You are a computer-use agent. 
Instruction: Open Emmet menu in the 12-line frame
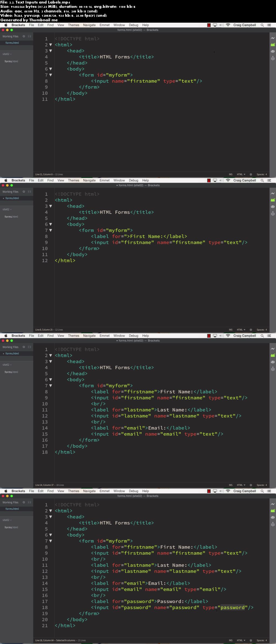click(x=105, y=180)
